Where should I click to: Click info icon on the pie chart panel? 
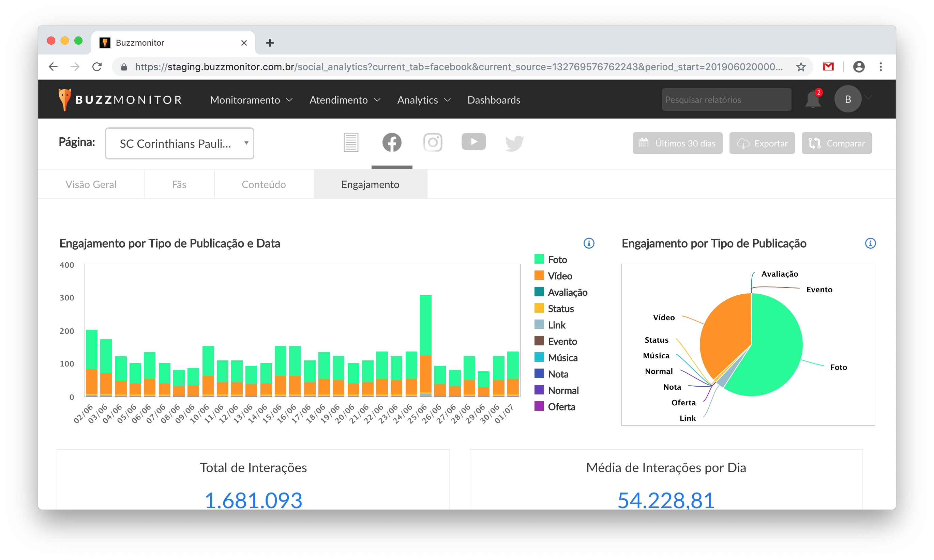pyautogui.click(x=870, y=244)
